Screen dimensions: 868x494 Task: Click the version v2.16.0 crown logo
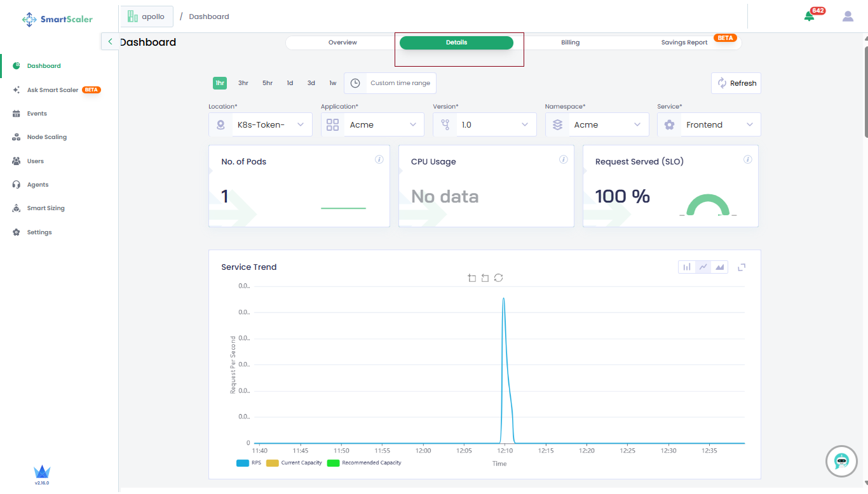click(x=42, y=474)
